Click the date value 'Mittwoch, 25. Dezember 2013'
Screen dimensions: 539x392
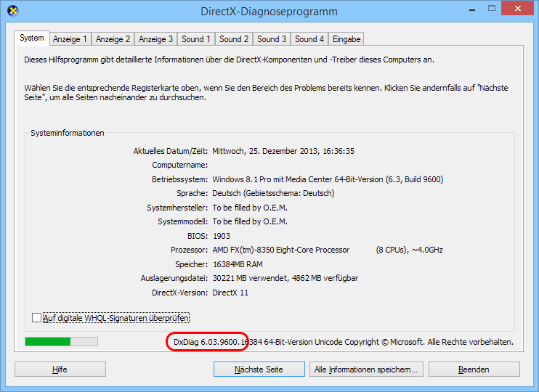tap(265, 151)
